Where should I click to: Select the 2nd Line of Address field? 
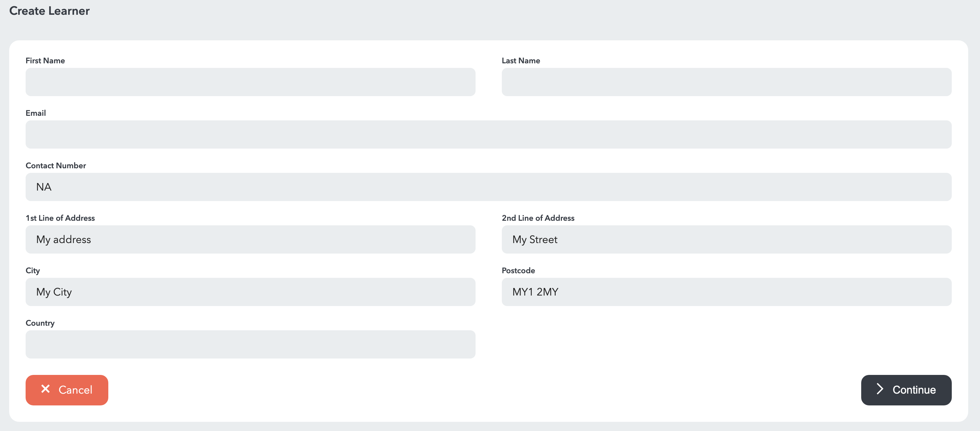pyautogui.click(x=727, y=239)
